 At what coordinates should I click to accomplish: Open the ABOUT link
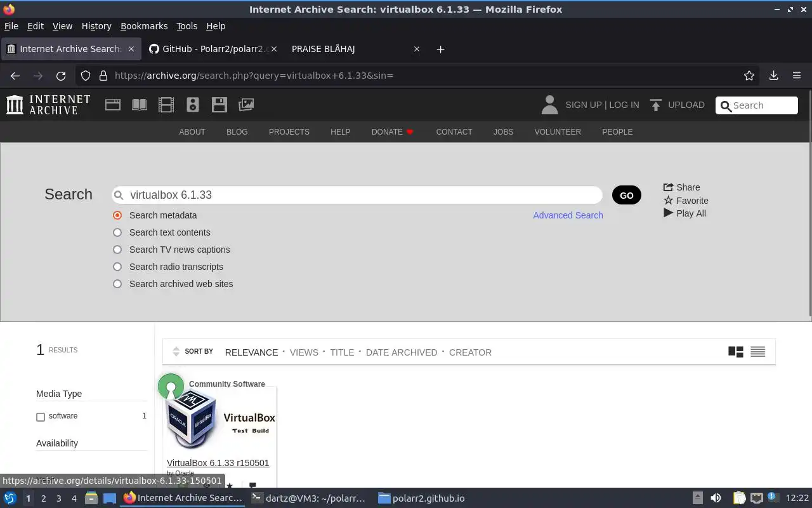(x=192, y=132)
